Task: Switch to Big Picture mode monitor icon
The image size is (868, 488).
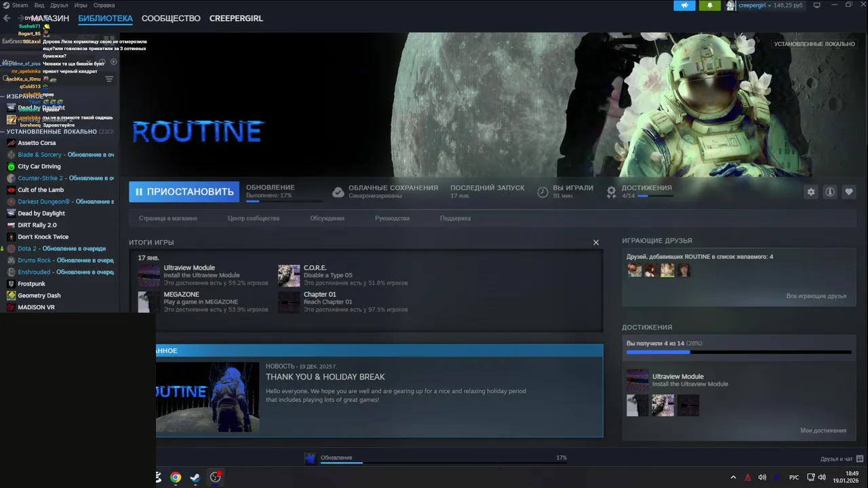Action: [817, 5]
